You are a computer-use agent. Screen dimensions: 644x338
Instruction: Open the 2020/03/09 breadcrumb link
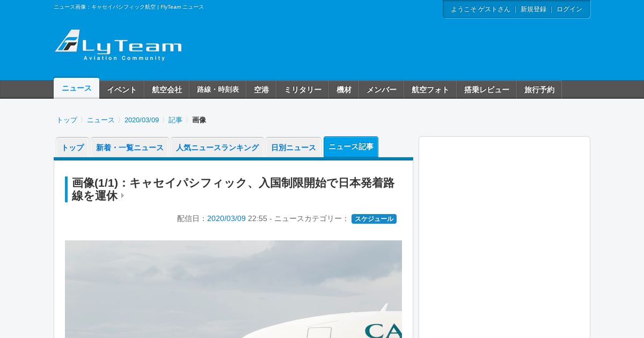click(142, 120)
